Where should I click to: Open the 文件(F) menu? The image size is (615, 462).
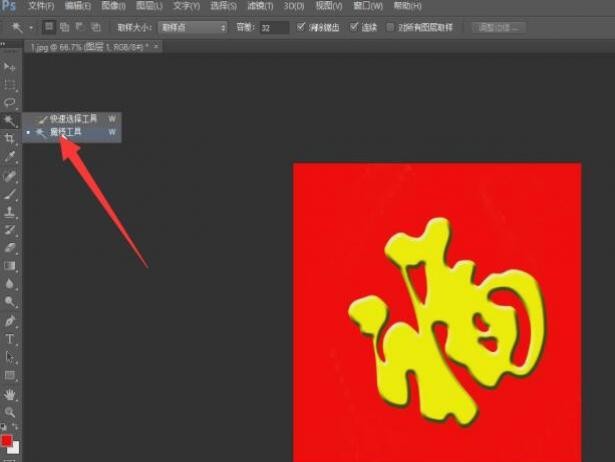pos(41,6)
